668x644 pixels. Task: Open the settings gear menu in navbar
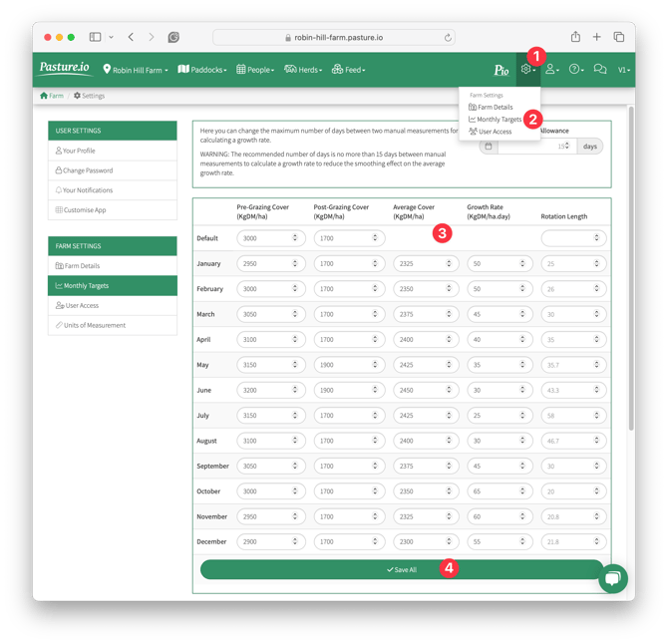pyautogui.click(x=527, y=70)
